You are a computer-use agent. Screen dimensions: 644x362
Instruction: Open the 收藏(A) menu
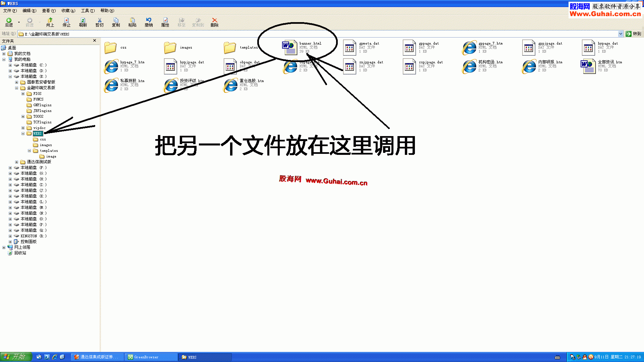click(x=68, y=11)
